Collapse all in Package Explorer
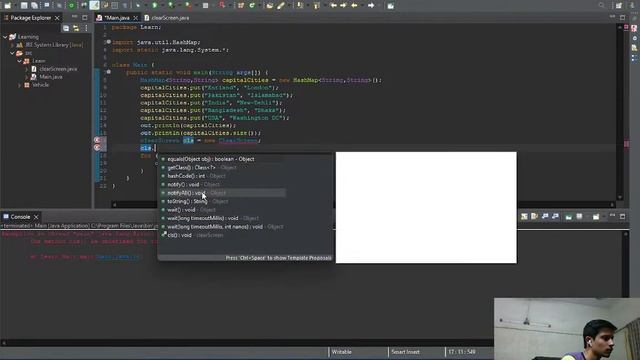The height and width of the screenshot is (360, 640). pyautogui.click(x=66, y=28)
